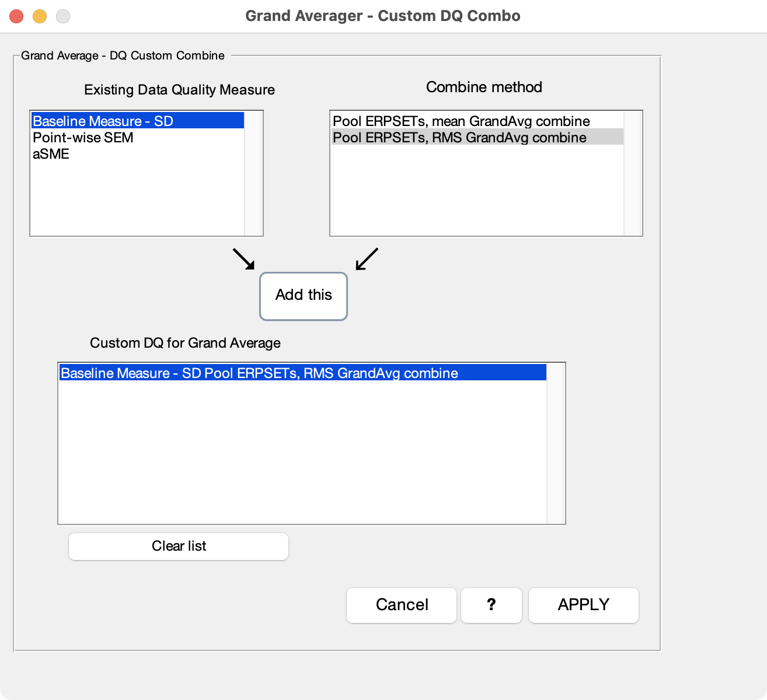Apply the custom DQ combination
767x700 pixels.
click(584, 605)
